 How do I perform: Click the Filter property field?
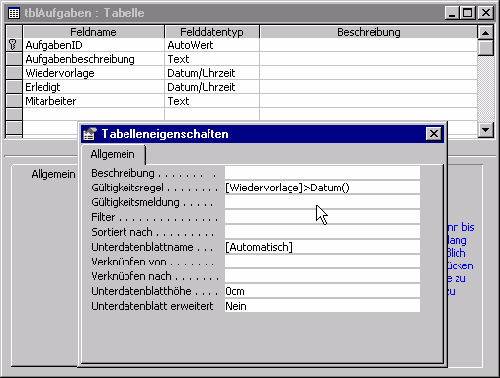(x=322, y=217)
